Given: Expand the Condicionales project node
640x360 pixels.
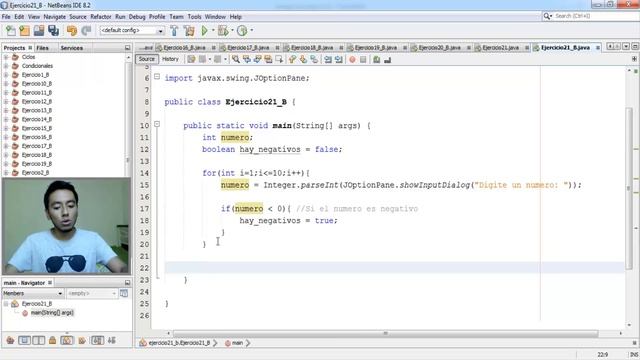Looking at the screenshot, I should tap(6, 66).
